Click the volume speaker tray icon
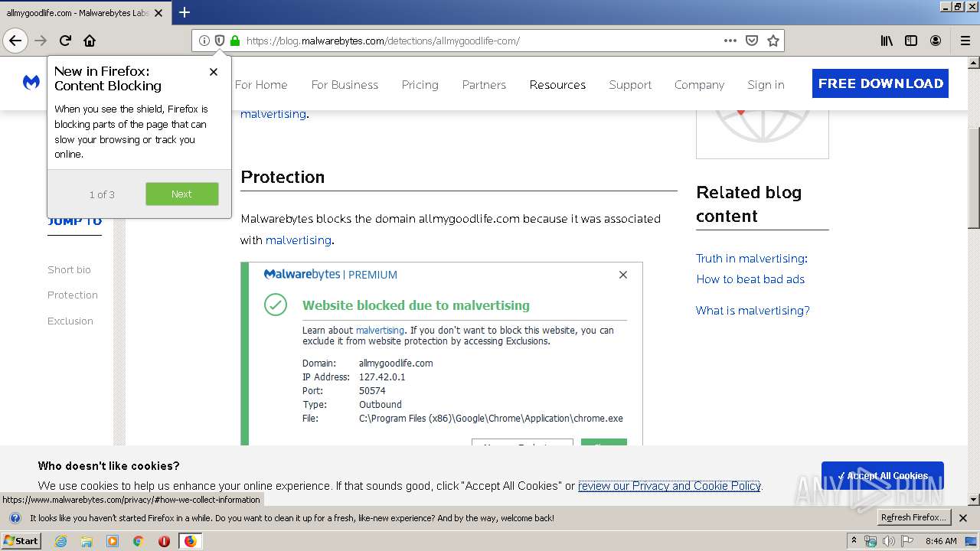Image resolution: width=980 pixels, height=551 pixels. point(888,541)
